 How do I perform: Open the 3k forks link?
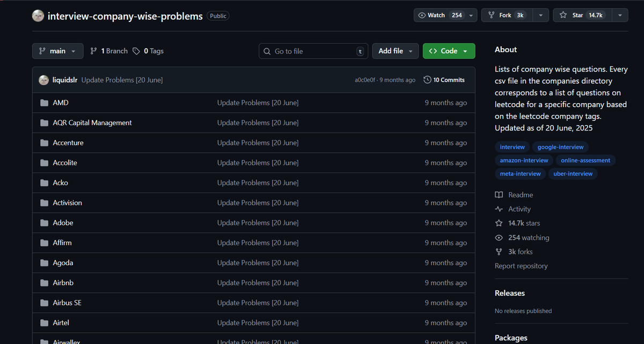click(x=514, y=252)
